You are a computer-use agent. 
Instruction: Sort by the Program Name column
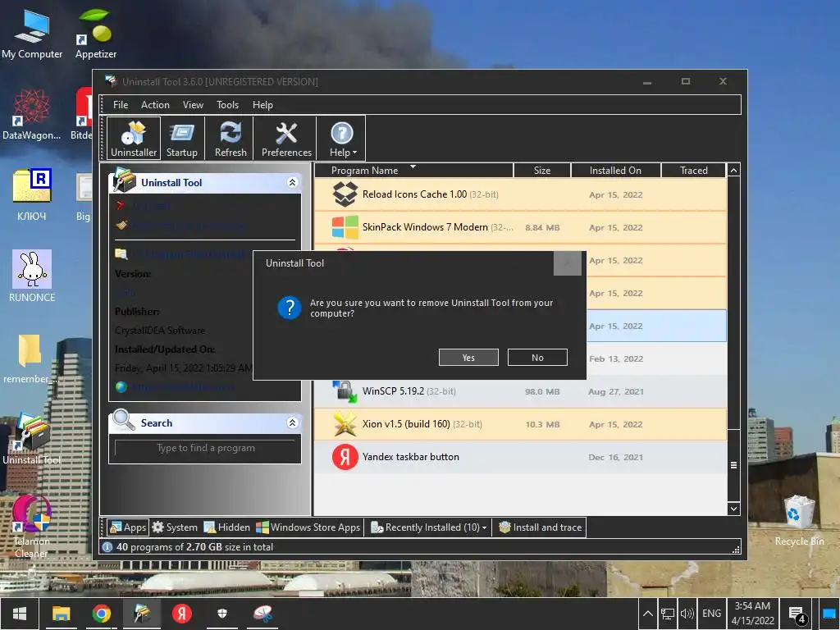(x=413, y=171)
